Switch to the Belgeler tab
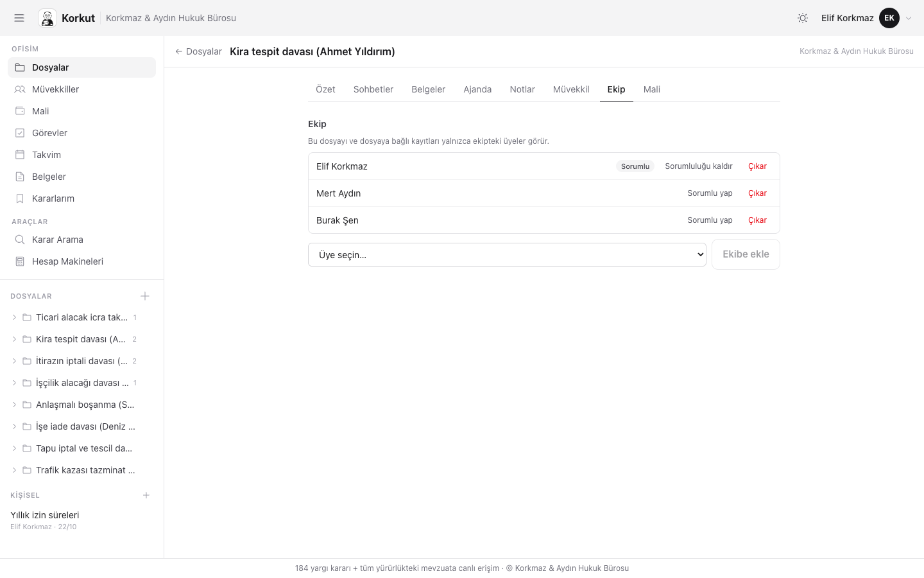This screenshot has width=924, height=578. pos(429,89)
